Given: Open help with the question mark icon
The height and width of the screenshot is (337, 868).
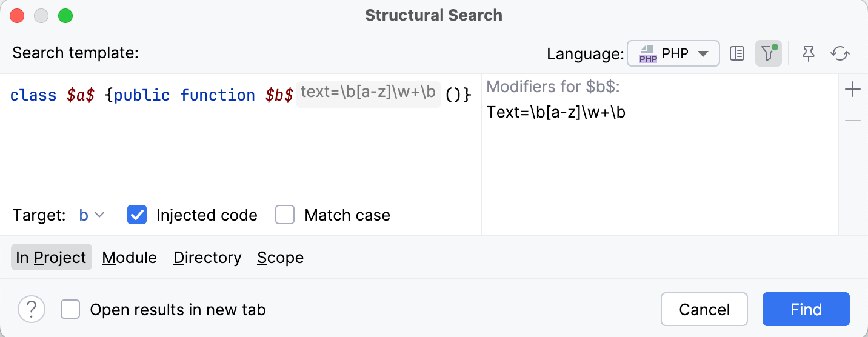Looking at the screenshot, I should tap(32, 310).
